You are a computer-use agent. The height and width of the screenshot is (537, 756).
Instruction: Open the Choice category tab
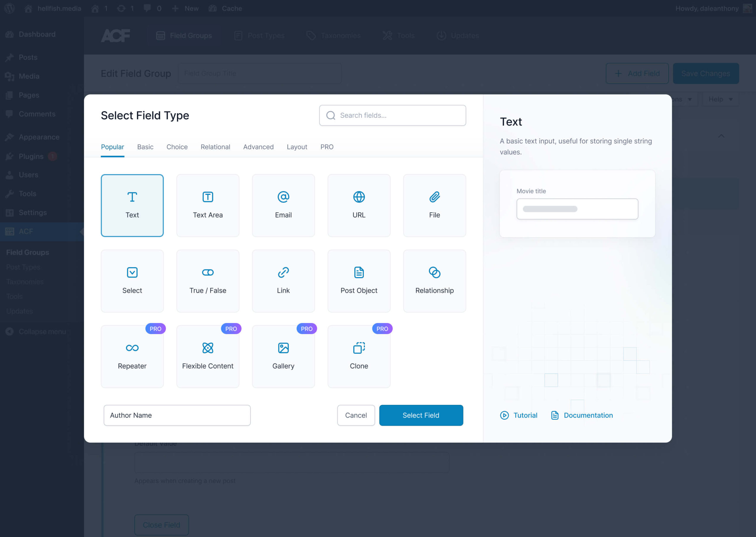click(177, 146)
